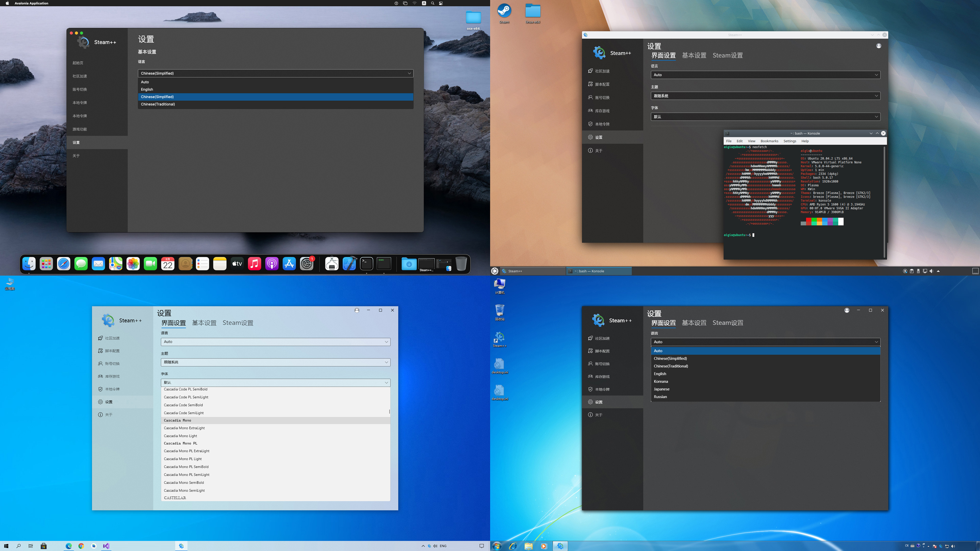Click 游戏功能 in the macOS Steam++ sidebar
The height and width of the screenshot is (551, 980).
[x=80, y=129]
